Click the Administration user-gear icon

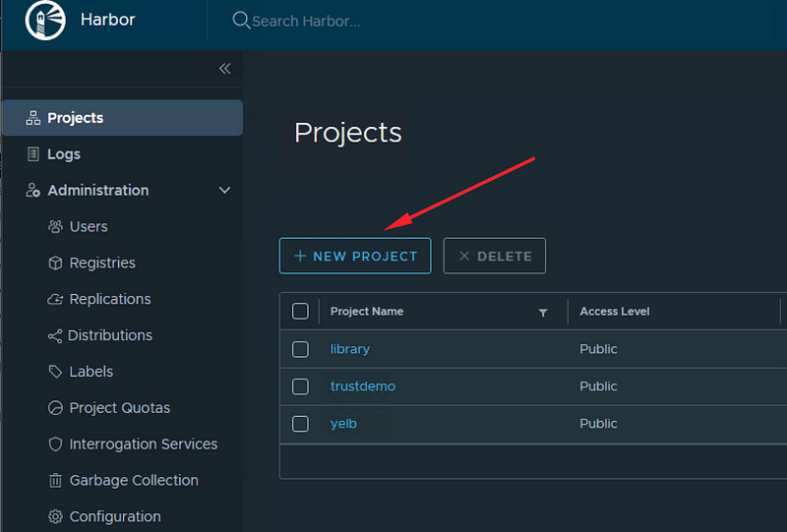(33, 190)
